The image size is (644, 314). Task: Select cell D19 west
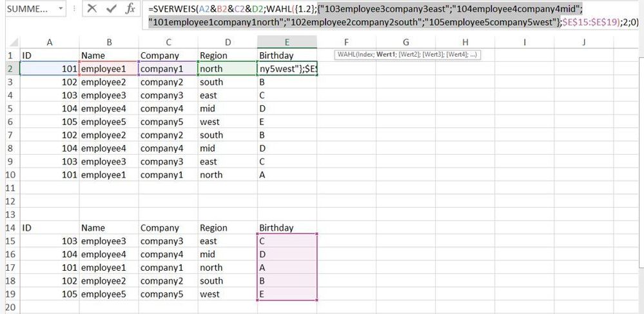point(228,294)
